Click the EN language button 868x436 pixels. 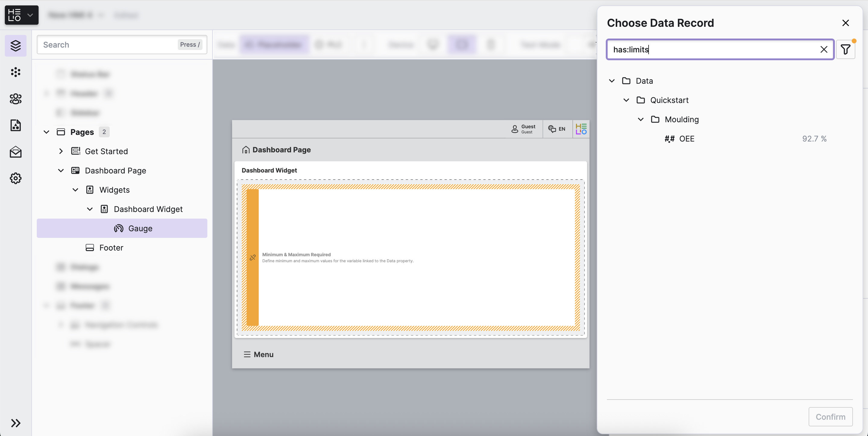[557, 129]
